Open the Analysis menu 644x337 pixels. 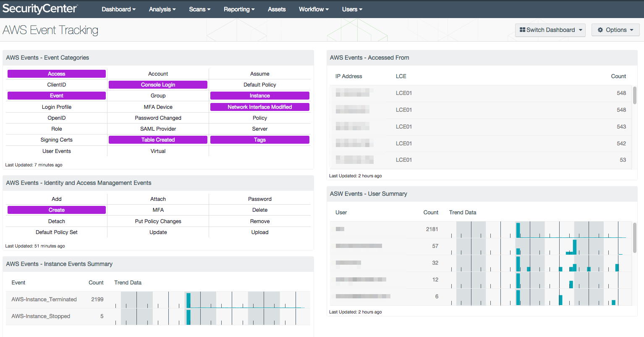[162, 9]
